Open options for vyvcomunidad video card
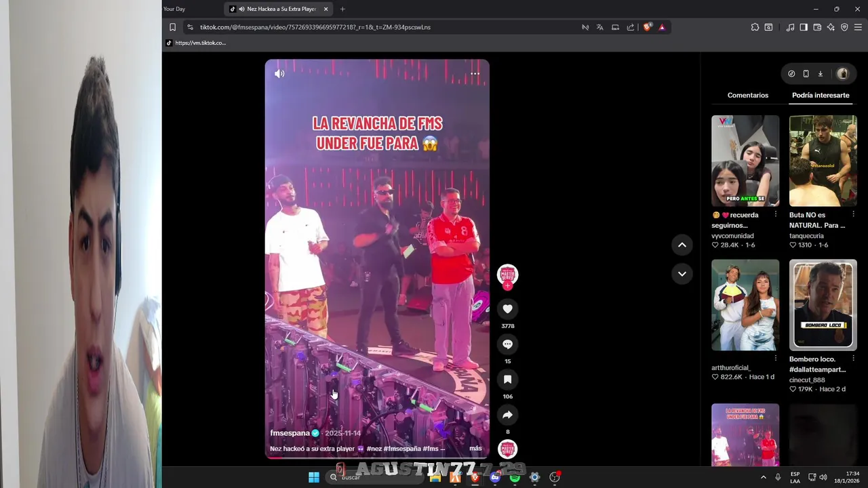Viewport: 868px width, 488px height. tap(775, 214)
